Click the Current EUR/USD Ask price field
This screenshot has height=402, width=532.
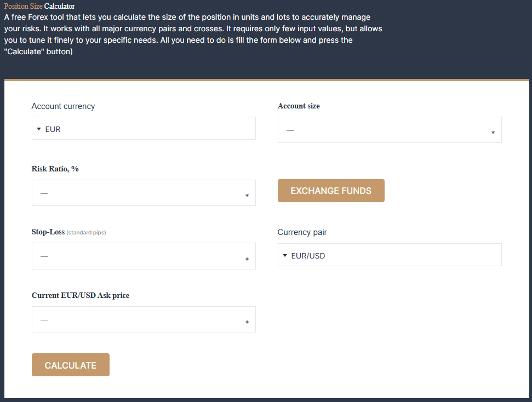coord(144,319)
